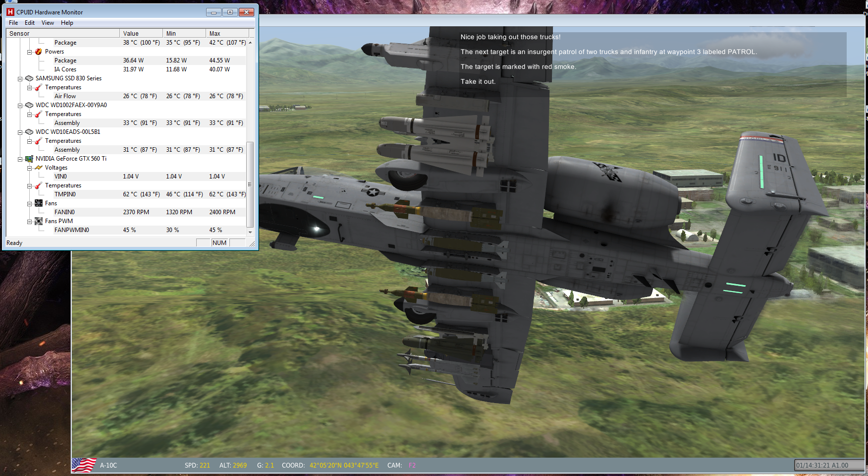
Task: Click the WDC WD1002FAEX drive icon
Action: [29, 105]
